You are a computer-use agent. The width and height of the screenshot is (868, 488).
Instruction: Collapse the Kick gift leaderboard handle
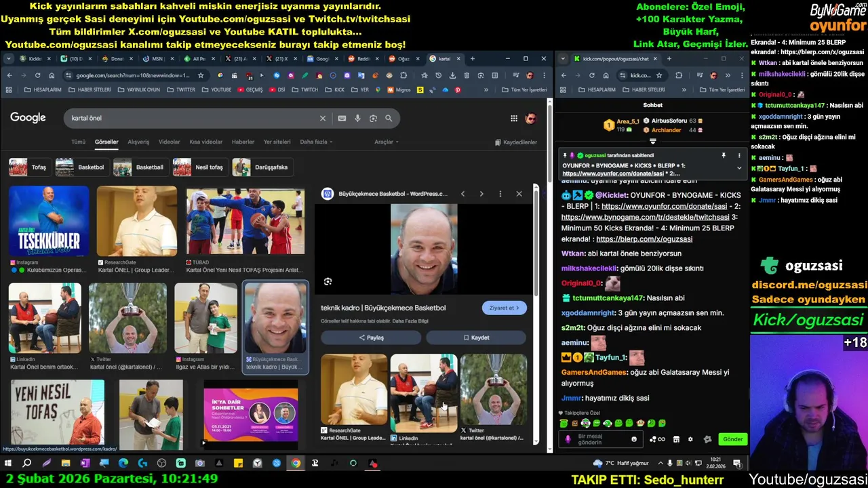652,142
